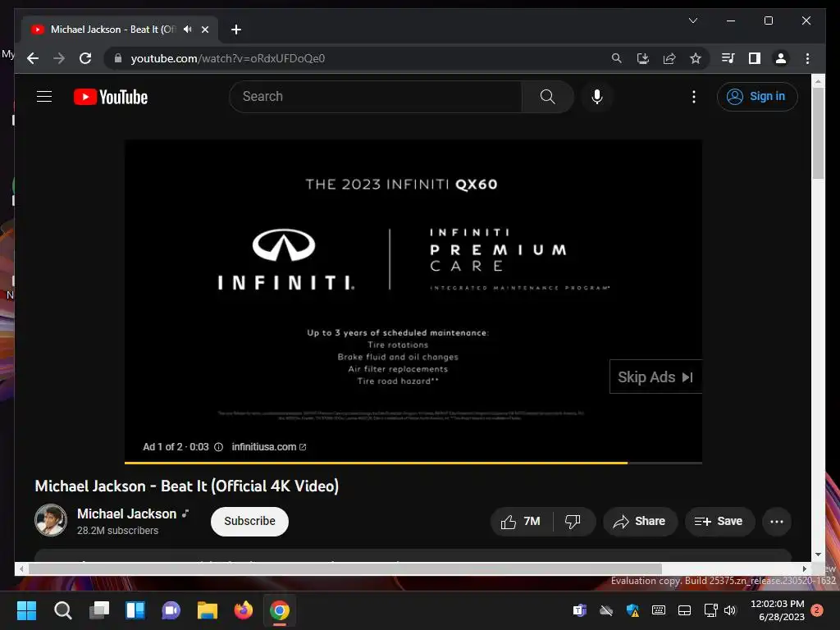Open Teams Chat from taskbar
Viewport: 840px width, 630px height.
(x=171, y=610)
